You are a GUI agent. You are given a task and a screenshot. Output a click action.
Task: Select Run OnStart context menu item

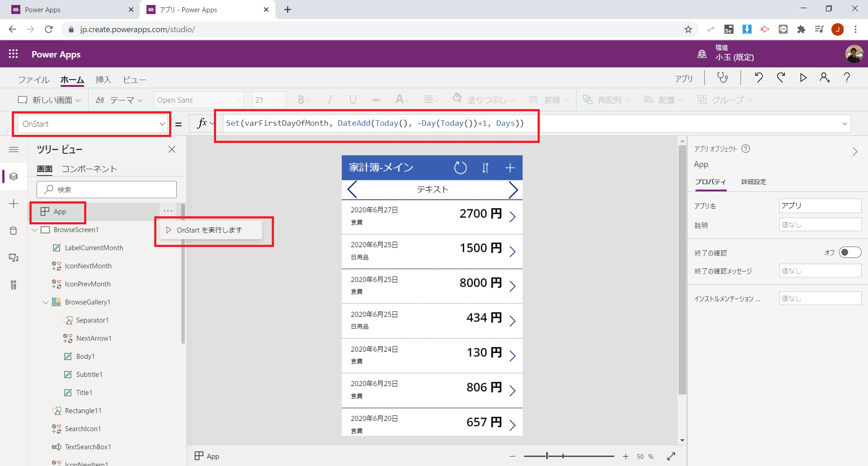coord(211,230)
